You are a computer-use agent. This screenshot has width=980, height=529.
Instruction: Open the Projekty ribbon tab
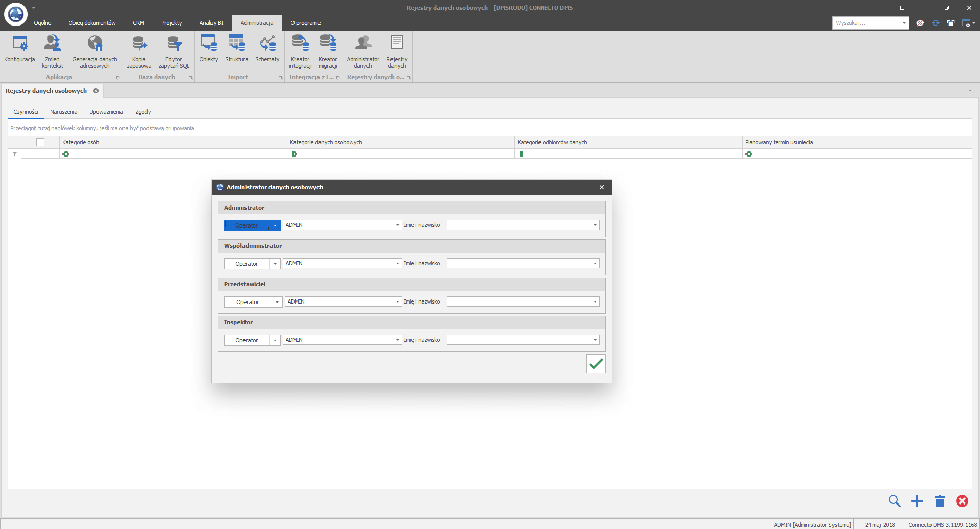171,23
